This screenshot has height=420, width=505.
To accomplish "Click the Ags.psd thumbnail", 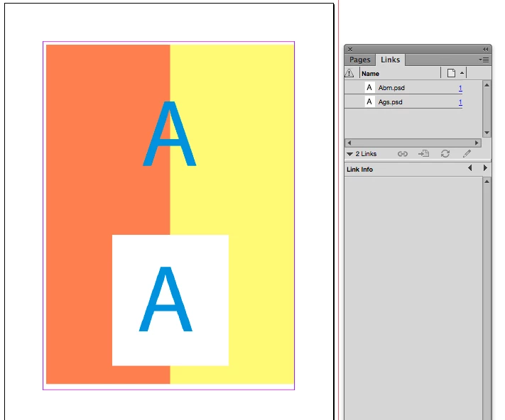I will pos(369,101).
